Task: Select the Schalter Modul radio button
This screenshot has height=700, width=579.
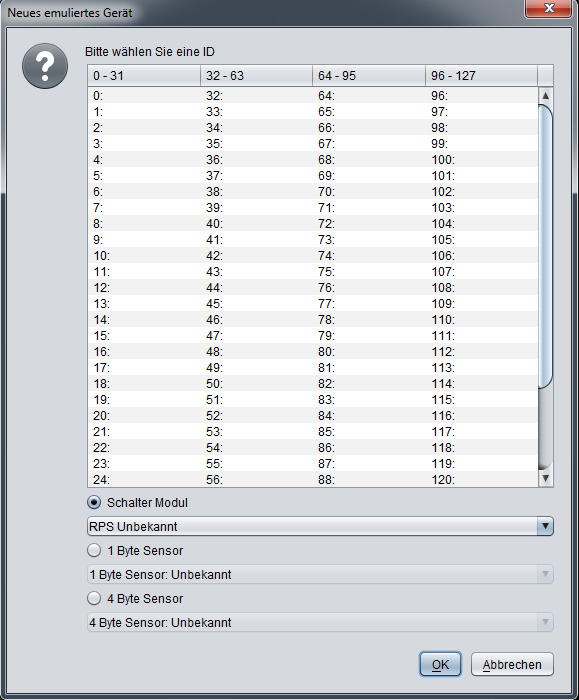Action: point(94,502)
